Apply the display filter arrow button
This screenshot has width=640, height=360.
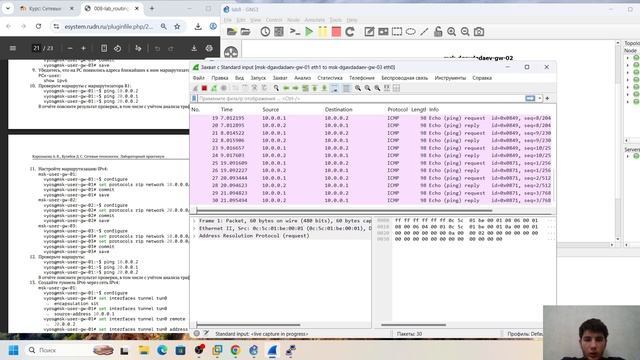530,98
